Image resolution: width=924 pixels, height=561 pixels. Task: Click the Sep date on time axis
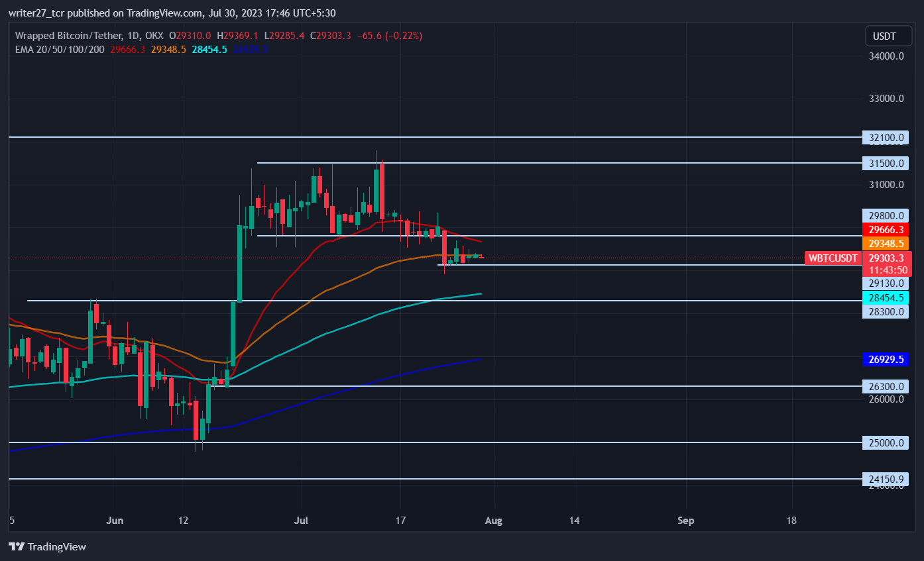click(686, 521)
